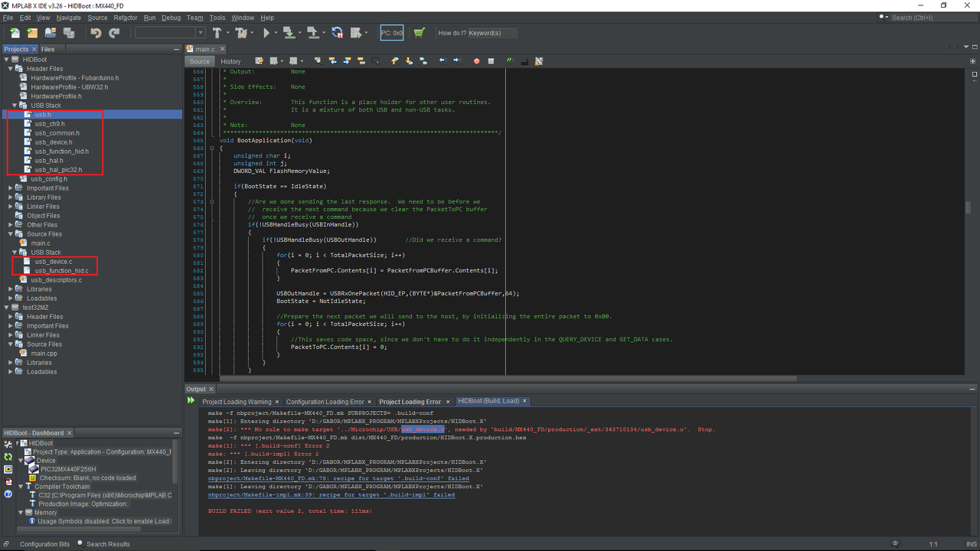The height and width of the screenshot is (551, 980).
Task: Toggle the Source view button
Action: pyautogui.click(x=200, y=61)
